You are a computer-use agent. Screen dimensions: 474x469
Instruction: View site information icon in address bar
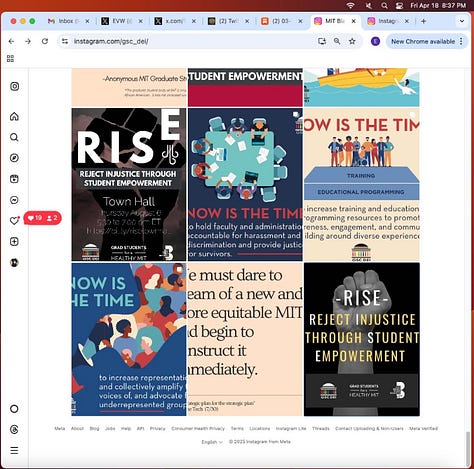(x=65, y=41)
